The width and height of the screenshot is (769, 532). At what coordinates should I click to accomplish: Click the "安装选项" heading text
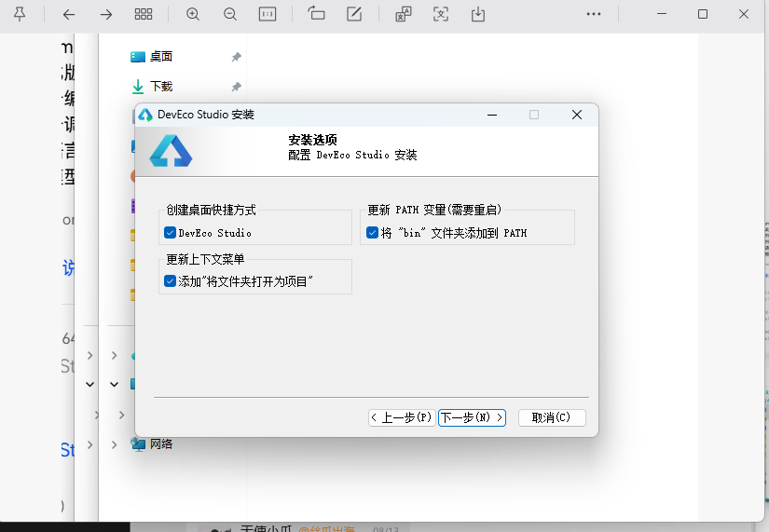pyautogui.click(x=312, y=141)
